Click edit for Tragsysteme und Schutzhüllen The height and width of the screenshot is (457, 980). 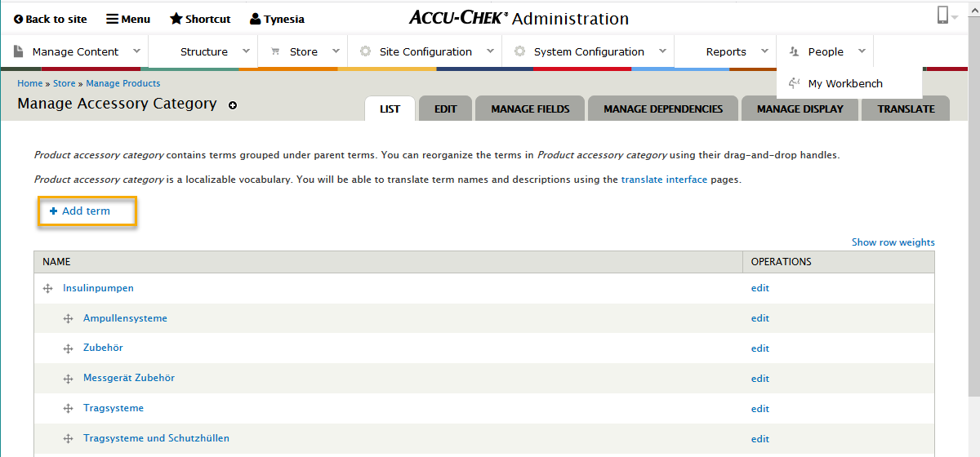click(x=760, y=439)
